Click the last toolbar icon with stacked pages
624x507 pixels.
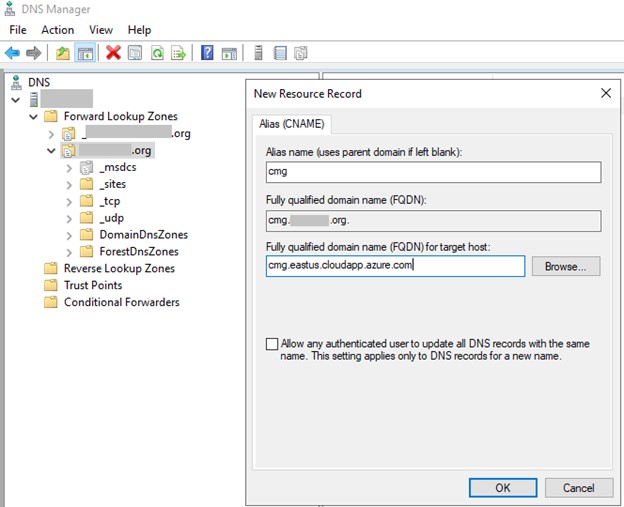tap(301, 53)
